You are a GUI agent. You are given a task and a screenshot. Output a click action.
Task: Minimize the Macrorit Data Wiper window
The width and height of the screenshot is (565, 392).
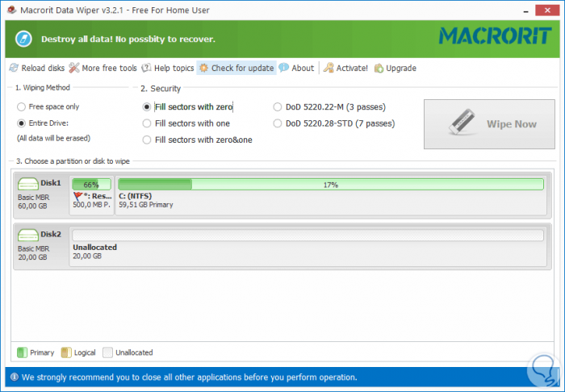tap(526, 10)
